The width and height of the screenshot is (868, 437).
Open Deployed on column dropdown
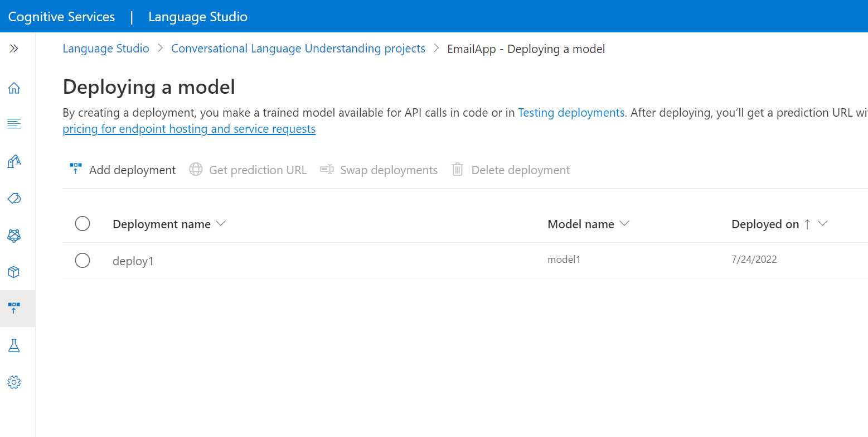point(822,224)
